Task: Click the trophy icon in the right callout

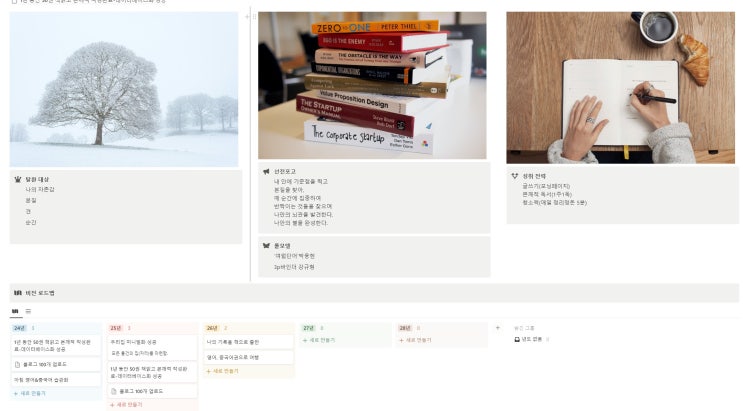Action: pyautogui.click(x=515, y=176)
